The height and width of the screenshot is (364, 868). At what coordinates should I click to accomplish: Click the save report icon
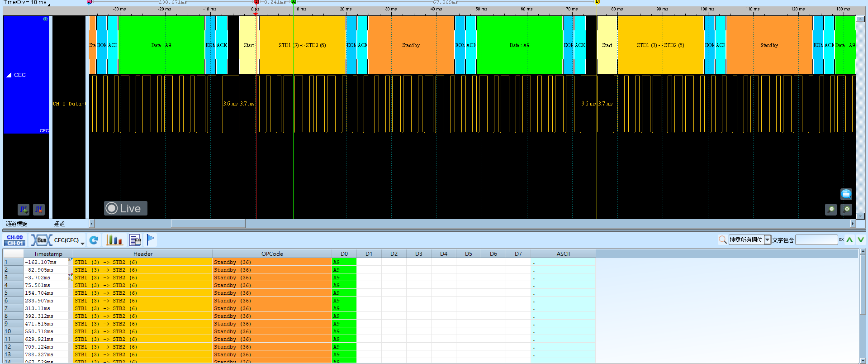click(x=135, y=240)
